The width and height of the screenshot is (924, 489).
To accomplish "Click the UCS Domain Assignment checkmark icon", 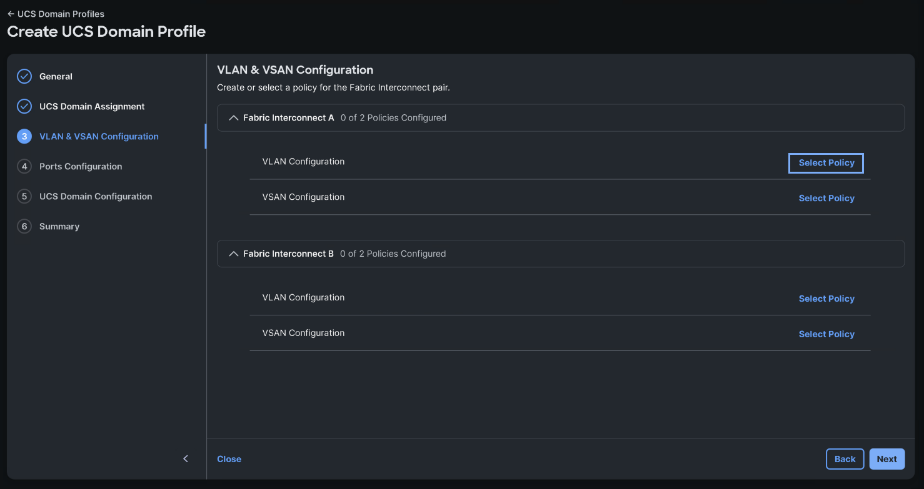I will pos(24,107).
